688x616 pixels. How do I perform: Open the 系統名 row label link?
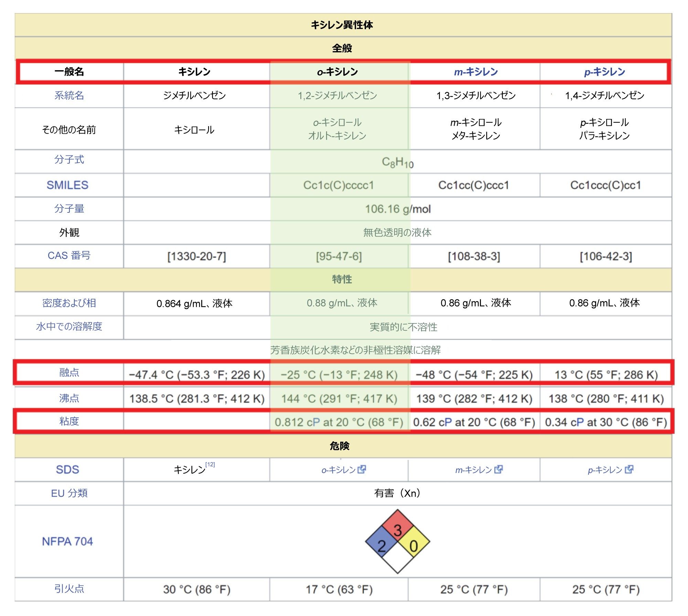coord(69,95)
